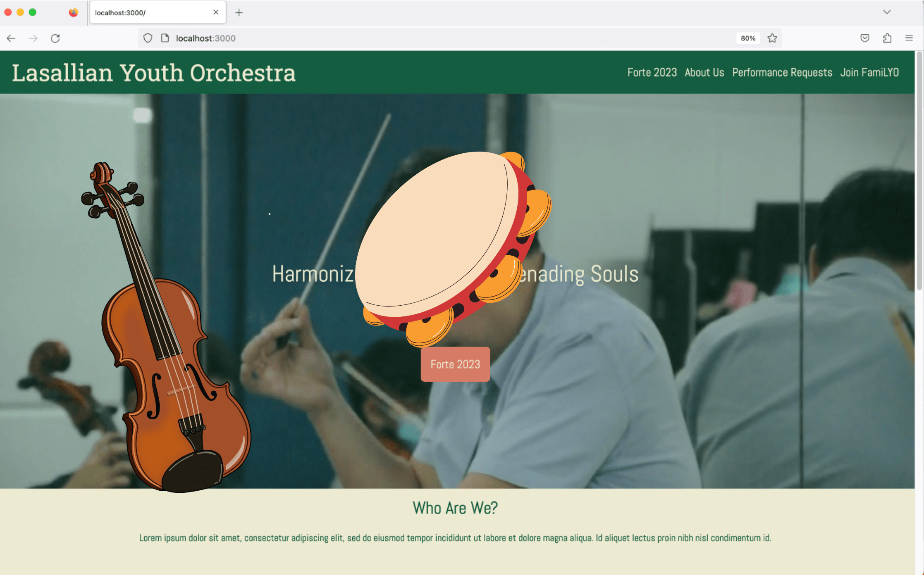The height and width of the screenshot is (575, 924).
Task: Open the tracking protection shield icon
Action: [148, 38]
